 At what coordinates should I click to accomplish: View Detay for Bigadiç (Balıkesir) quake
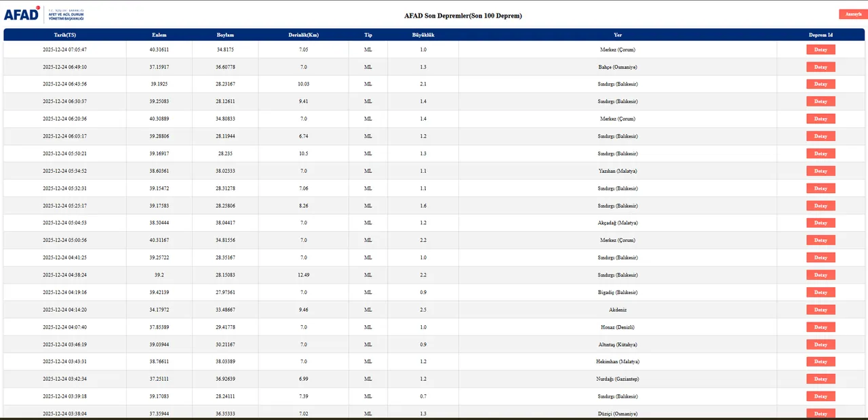tap(821, 292)
